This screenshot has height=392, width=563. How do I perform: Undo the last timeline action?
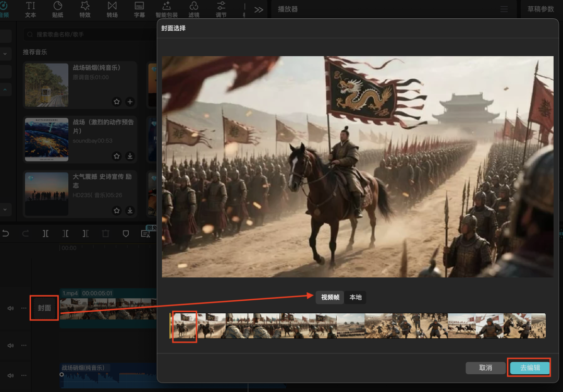click(x=5, y=234)
